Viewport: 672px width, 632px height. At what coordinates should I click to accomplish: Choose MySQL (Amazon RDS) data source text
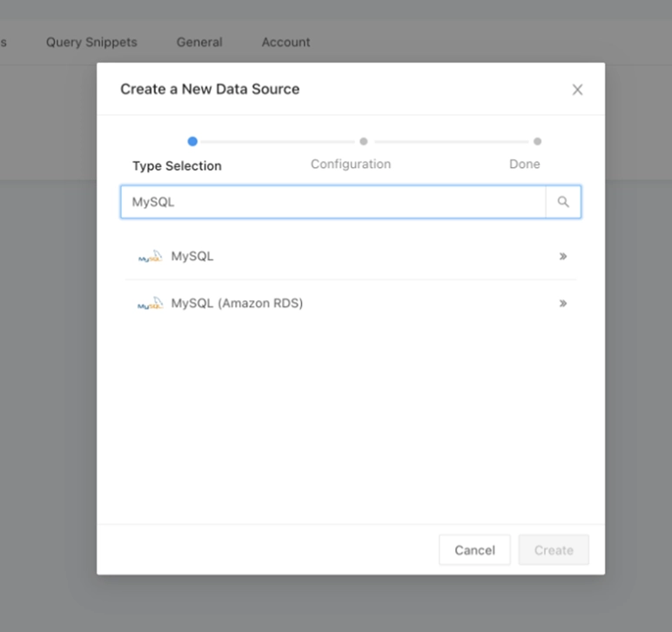pyautogui.click(x=237, y=303)
